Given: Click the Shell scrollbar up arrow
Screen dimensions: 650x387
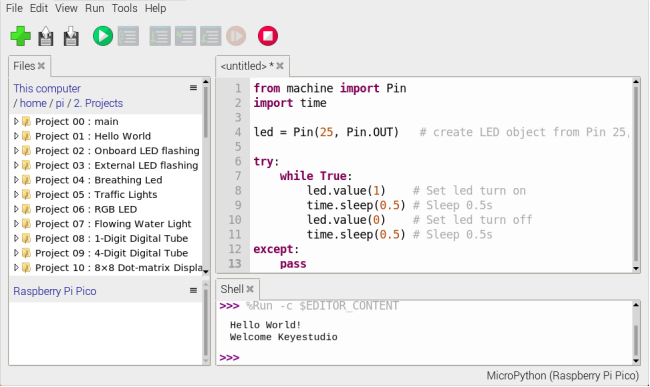Looking at the screenshot, I should (636, 305).
